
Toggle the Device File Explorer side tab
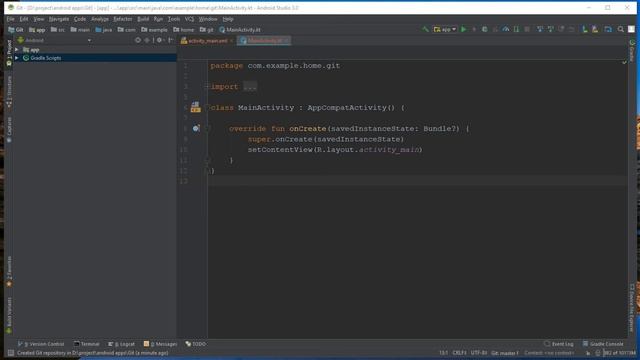[632, 308]
